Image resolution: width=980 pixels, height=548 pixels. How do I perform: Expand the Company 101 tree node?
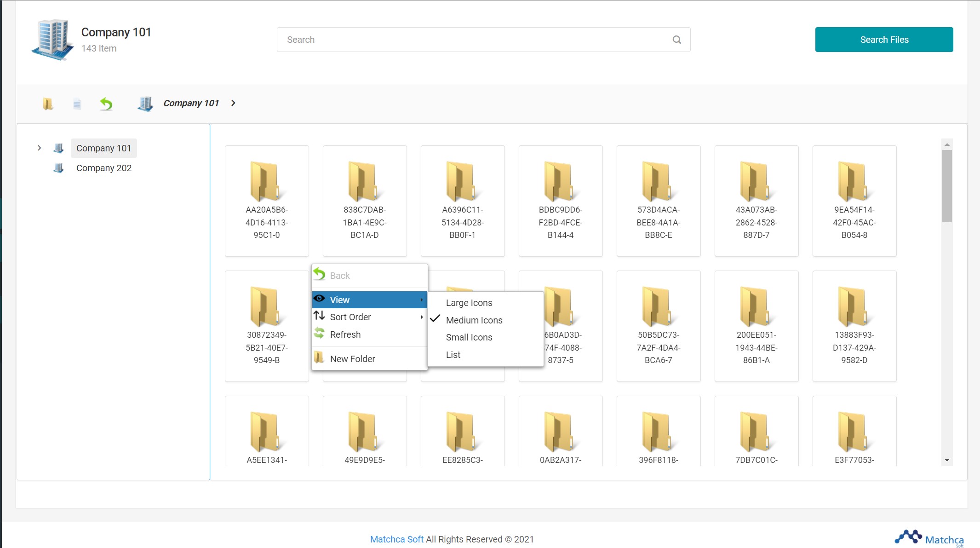pos(40,148)
